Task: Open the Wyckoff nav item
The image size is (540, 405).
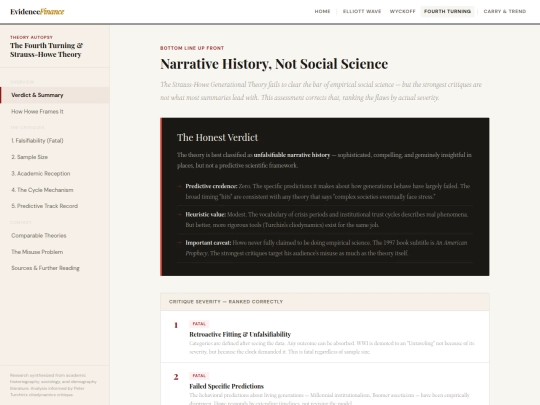Action: tap(403, 11)
